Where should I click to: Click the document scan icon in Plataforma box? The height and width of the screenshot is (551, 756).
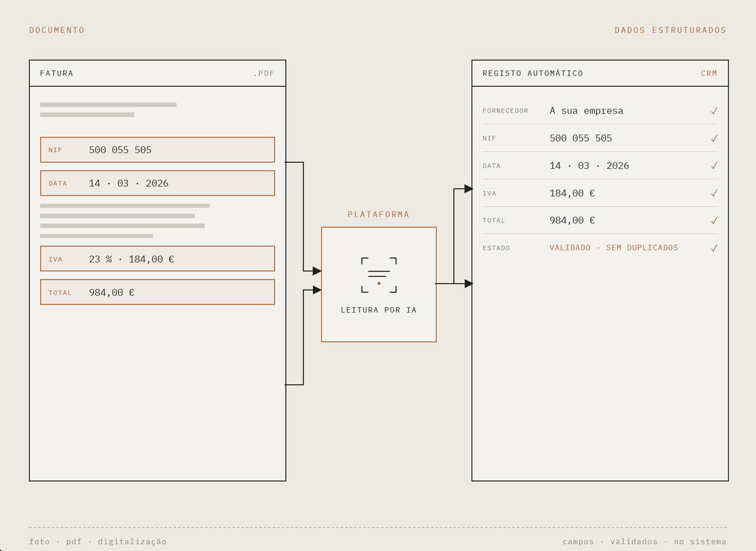click(379, 275)
